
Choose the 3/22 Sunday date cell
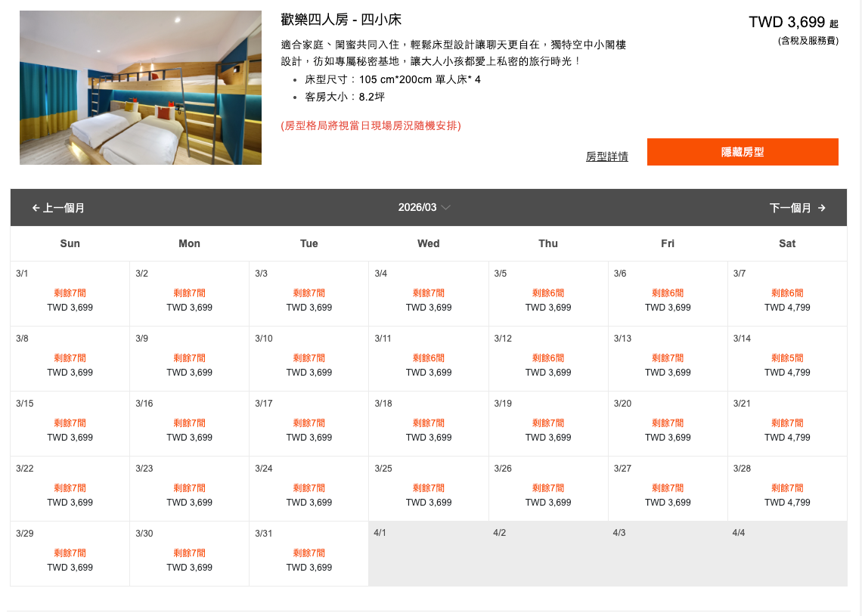[70, 489]
